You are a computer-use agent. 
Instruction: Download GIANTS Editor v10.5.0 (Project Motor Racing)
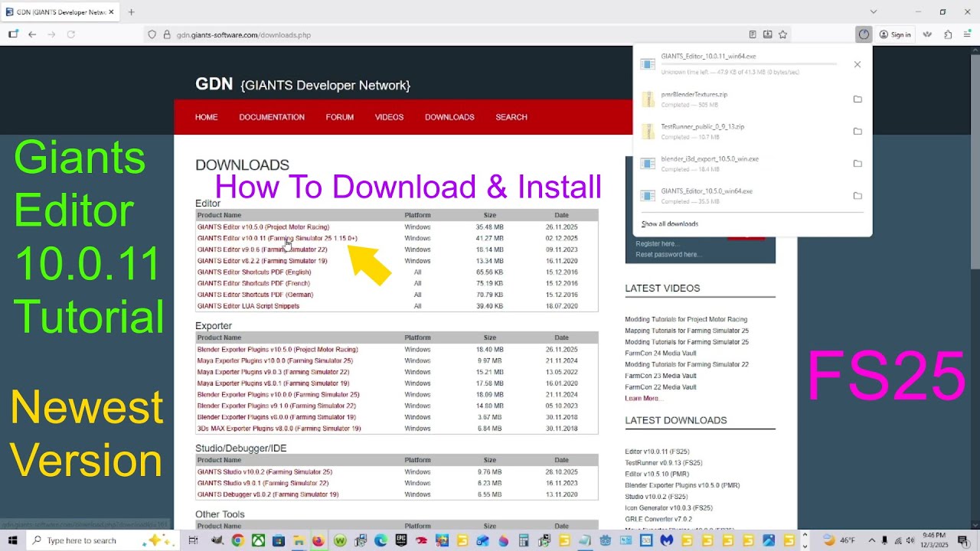pos(263,227)
